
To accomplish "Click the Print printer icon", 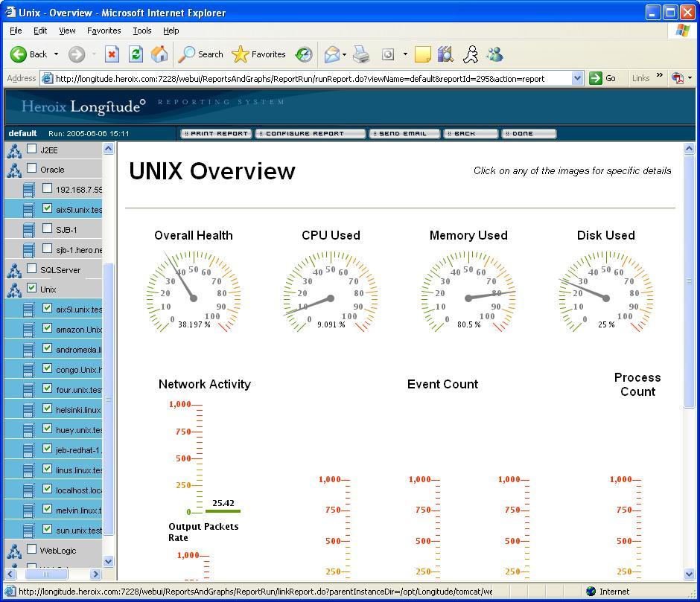I will (x=361, y=54).
